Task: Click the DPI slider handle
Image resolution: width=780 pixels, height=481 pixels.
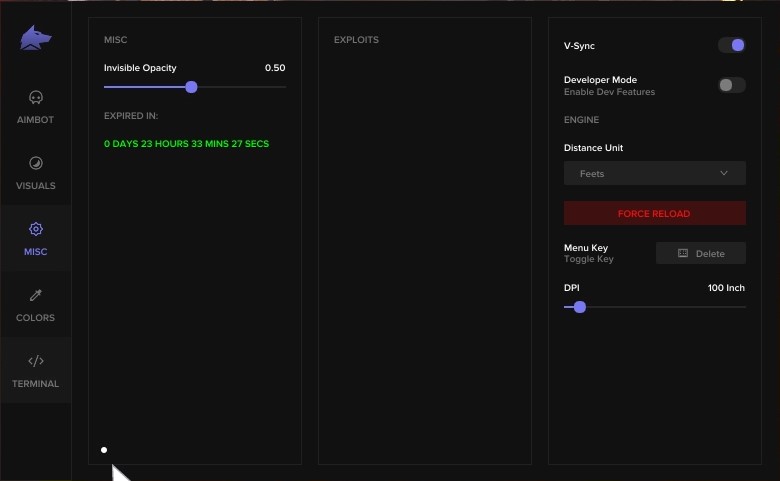Action: (579, 307)
